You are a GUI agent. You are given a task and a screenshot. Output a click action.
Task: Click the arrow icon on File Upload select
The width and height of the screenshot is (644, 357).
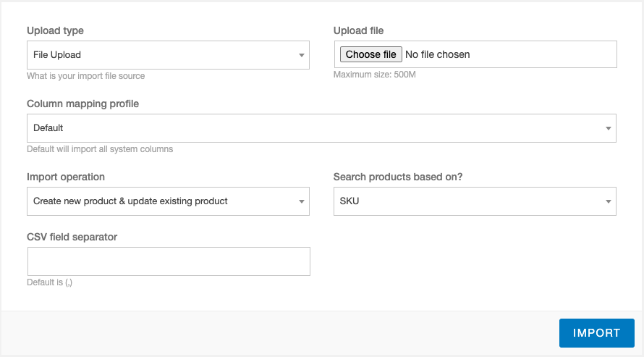pyautogui.click(x=302, y=55)
